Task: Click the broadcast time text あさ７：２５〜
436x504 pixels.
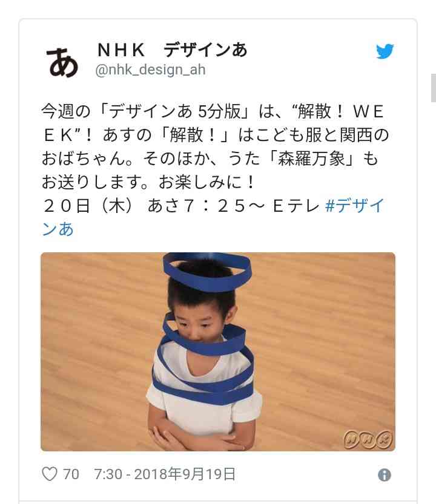Action: pos(206,206)
